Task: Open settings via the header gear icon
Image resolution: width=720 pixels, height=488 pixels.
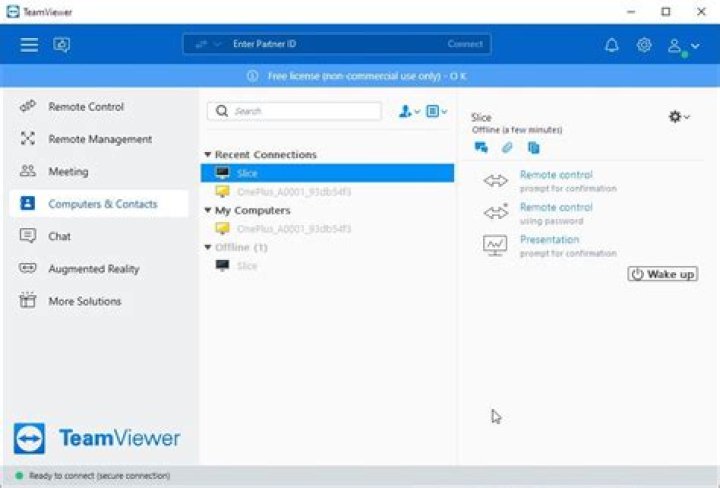Action: click(x=644, y=45)
